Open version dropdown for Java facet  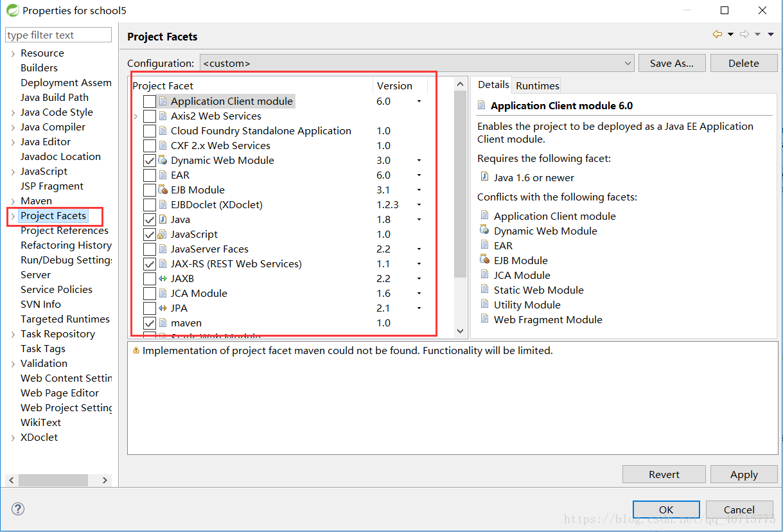pos(419,219)
